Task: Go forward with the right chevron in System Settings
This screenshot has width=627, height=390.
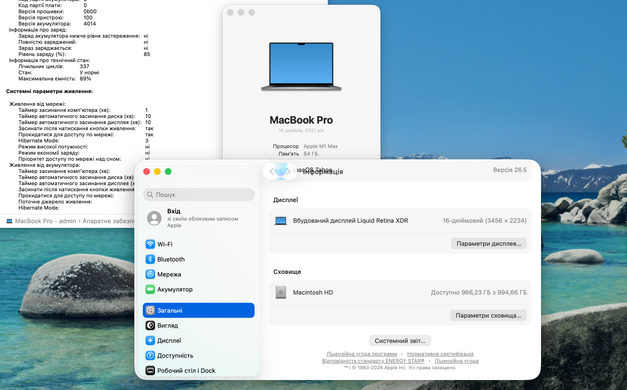Action: point(288,172)
